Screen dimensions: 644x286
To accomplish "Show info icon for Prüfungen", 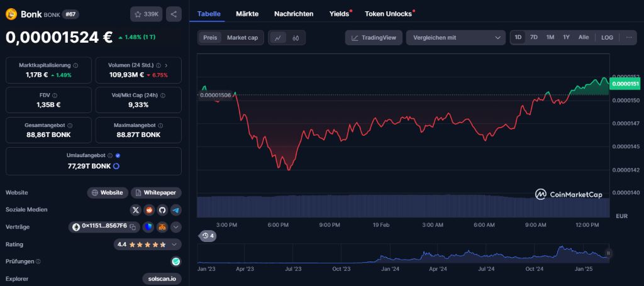I will coord(38,261).
